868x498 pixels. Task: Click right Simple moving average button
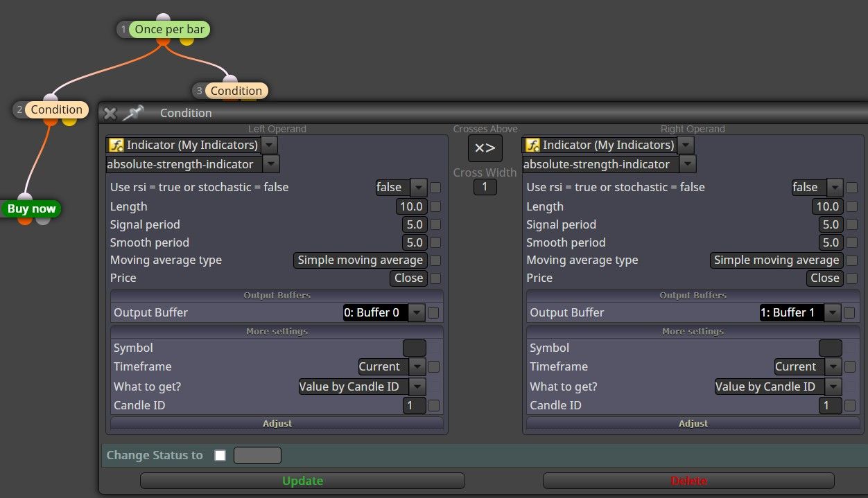[x=776, y=260]
